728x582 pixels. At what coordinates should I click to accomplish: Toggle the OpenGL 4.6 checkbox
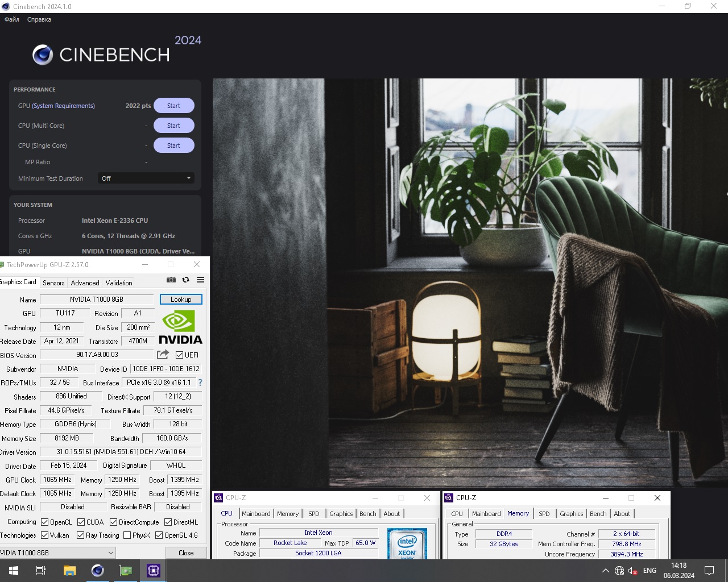click(x=159, y=535)
